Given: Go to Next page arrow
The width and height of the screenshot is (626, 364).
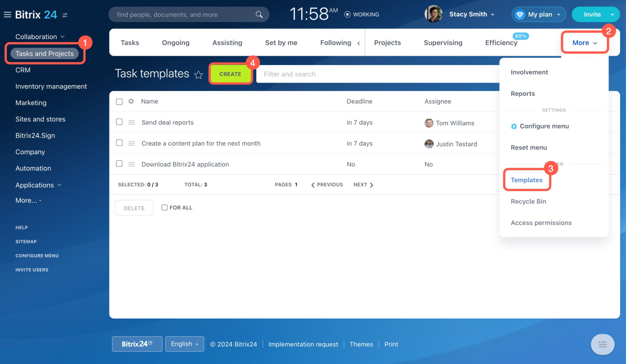Looking at the screenshot, I should pyautogui.click(x=372, y=185).
